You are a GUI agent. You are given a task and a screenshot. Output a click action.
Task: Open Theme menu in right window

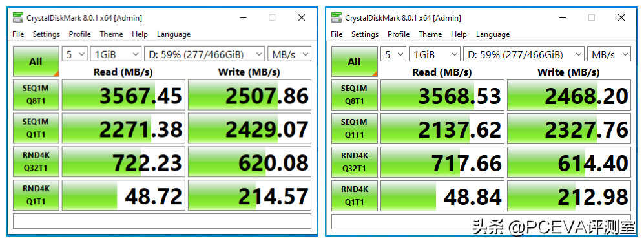tap(430, 34)
